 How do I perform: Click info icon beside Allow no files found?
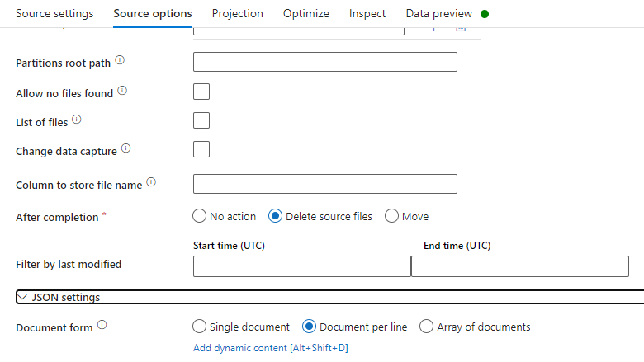pos(122,91)
